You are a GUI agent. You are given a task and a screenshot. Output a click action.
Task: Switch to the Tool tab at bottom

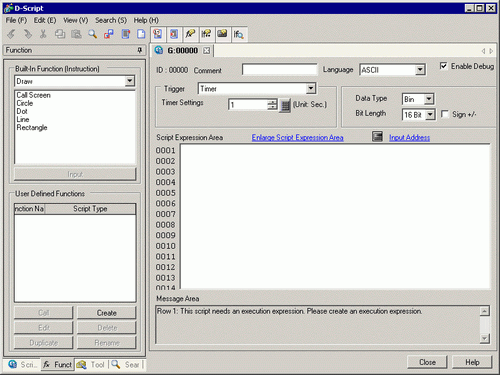click(x=91, y=365)
